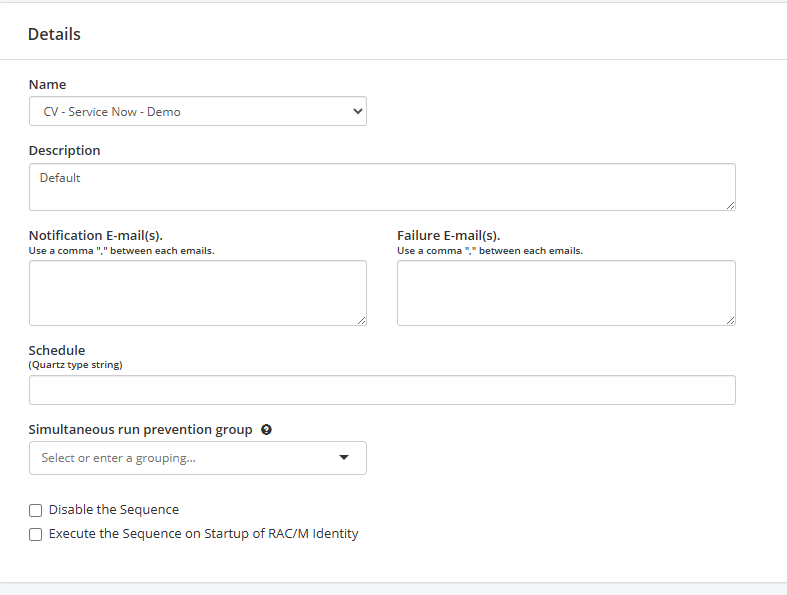787x595 pixels.
Task: Open the Name dropdown showing CV - Service Now - Demo
Action: 198,111
